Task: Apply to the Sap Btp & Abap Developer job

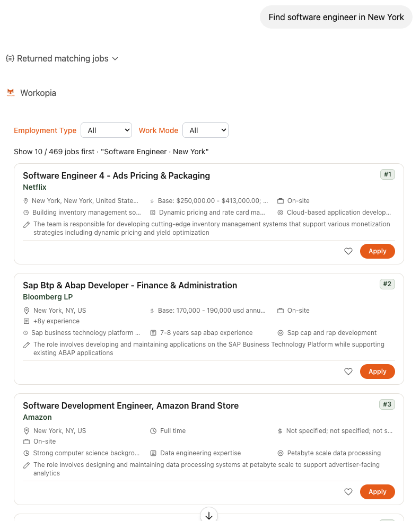Action: pos(378,372)
